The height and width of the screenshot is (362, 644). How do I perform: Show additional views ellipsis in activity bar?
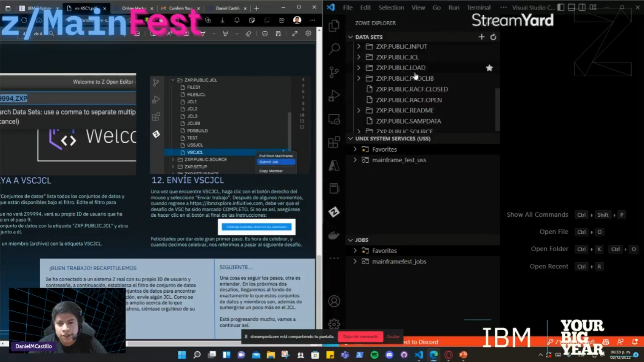tap(334, 258)
